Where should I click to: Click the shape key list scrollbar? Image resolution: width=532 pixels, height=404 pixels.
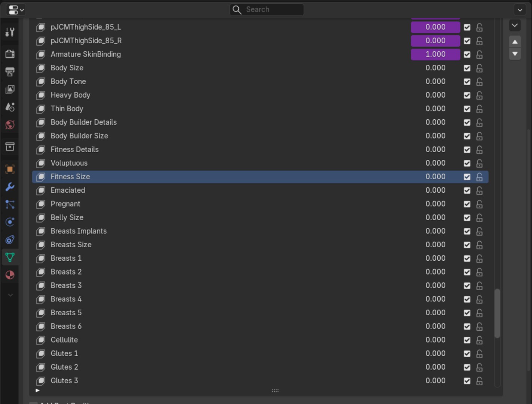pyautogui.click(x=497, y=313)
